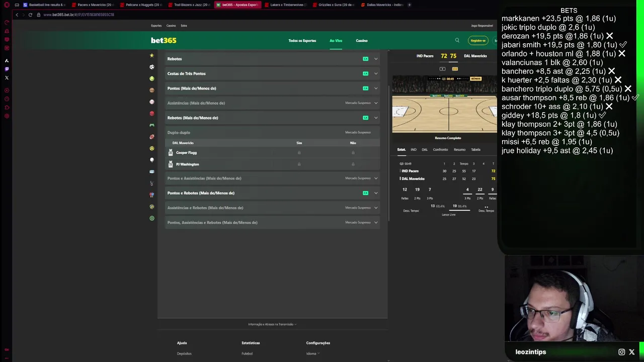Image resolution: width=644 pixels, height=362 pixels.
Task: Click Cooper Flagg jersey icon
Action: click(171, 152)
